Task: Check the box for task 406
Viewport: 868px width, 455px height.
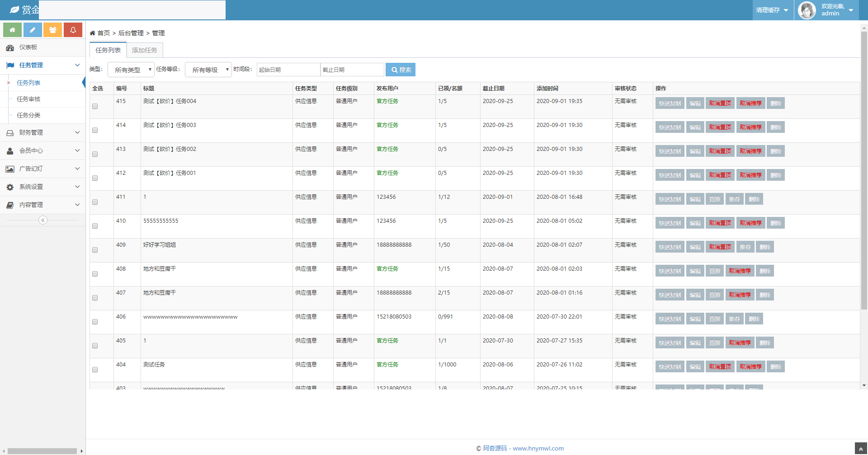Action: (x=95, y=322)
